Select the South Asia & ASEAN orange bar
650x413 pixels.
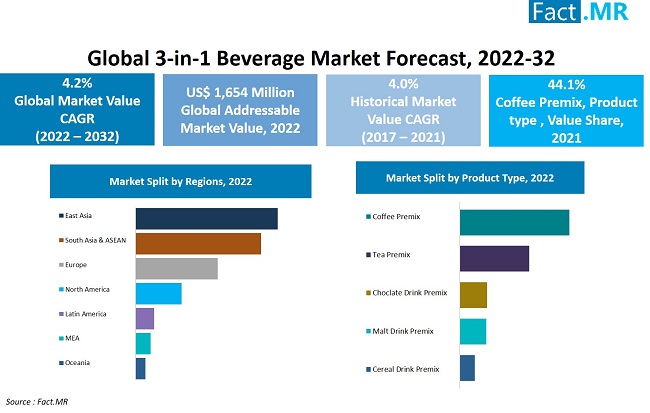(x=198, y=243)
